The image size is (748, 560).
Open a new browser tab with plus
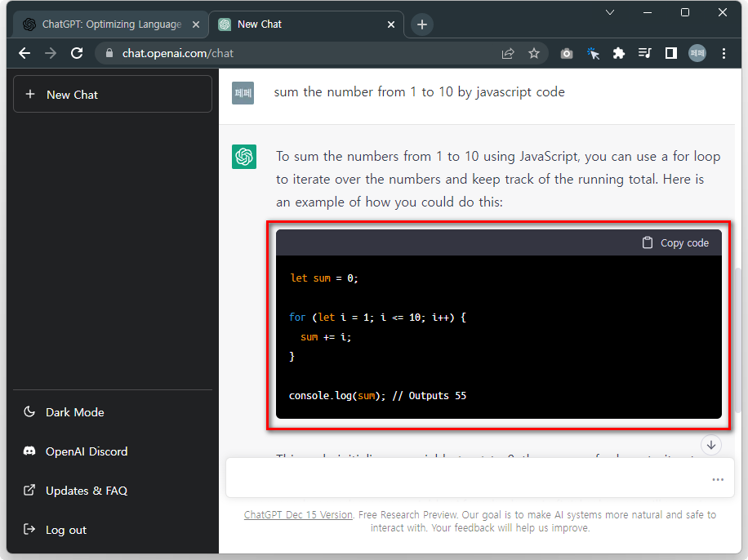point(421,24)
